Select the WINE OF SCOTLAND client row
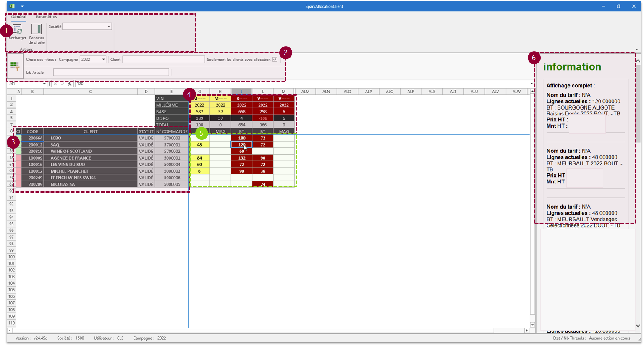The image size is (644, 346). click(71, 151)
